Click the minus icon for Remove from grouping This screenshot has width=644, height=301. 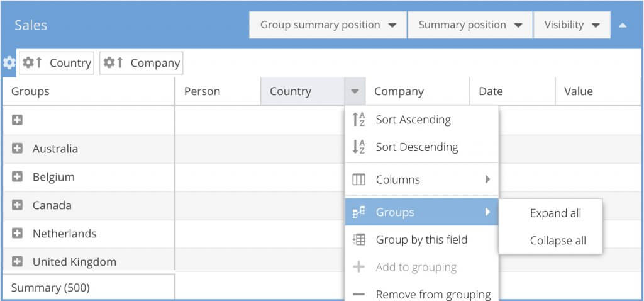(x=358, y=294)
